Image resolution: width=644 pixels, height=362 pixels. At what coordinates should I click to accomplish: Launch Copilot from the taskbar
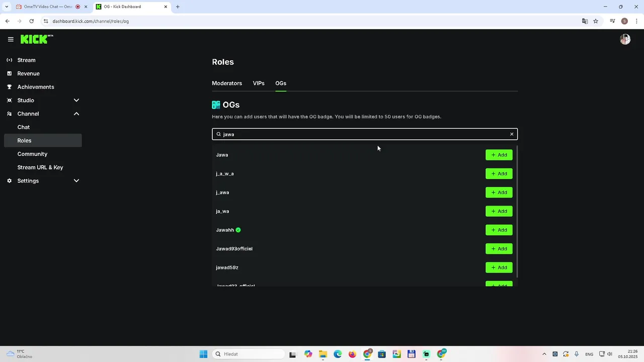[308, 354]
